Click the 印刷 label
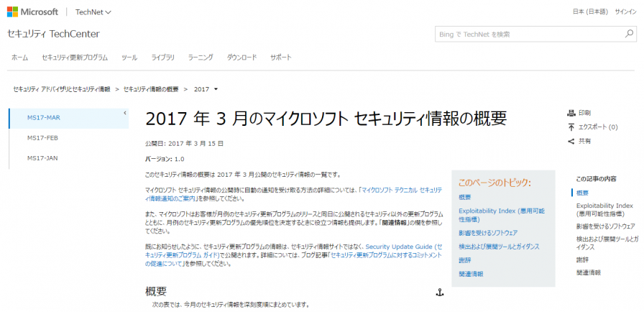The image size is (644, 312). (x=585, y=113)
